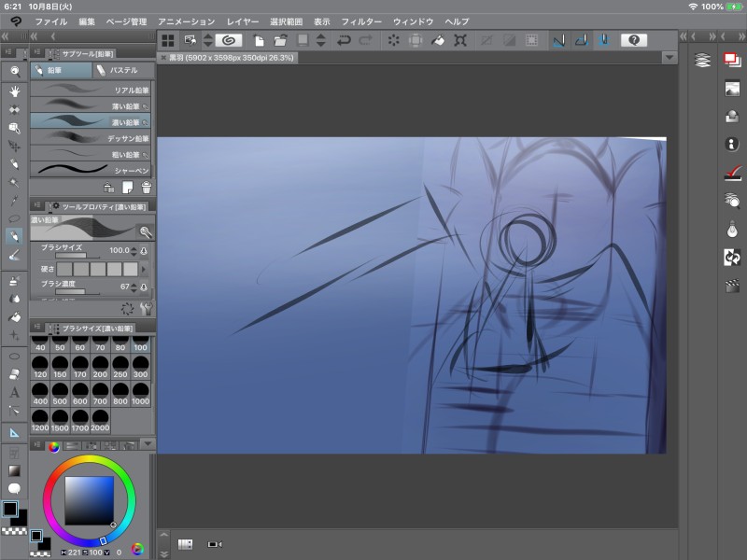This screenshot has height=560, width=747.
Task: Select the Gradient tool
Action: pos(15,470)
